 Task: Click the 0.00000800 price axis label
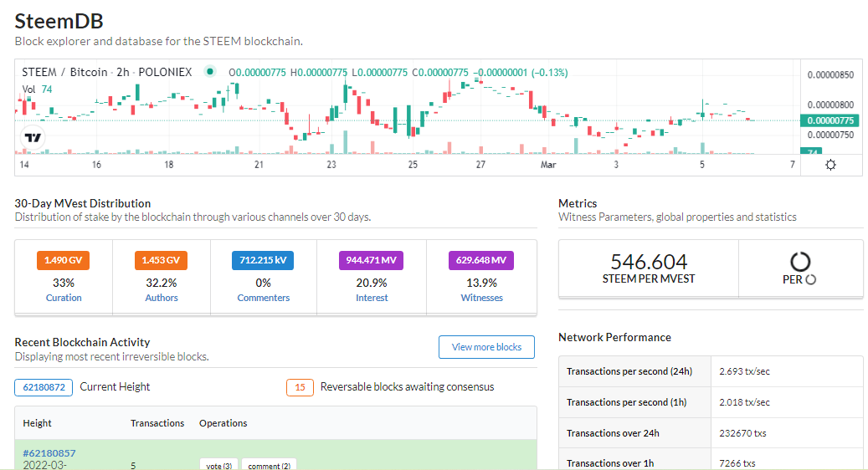click(830, 105)
